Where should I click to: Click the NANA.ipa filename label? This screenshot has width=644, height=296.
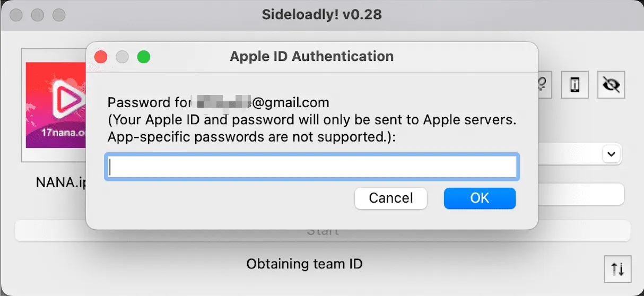[x=59, y=182]
